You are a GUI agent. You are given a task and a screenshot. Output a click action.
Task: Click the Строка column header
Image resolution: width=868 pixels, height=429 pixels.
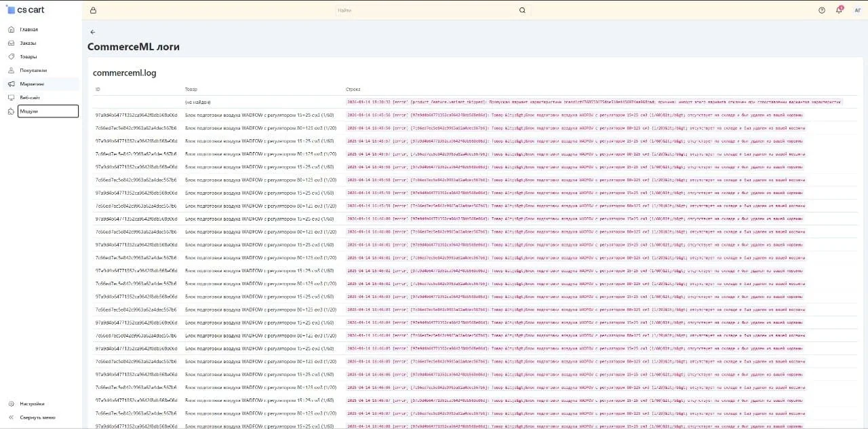(x=353, y=90)
